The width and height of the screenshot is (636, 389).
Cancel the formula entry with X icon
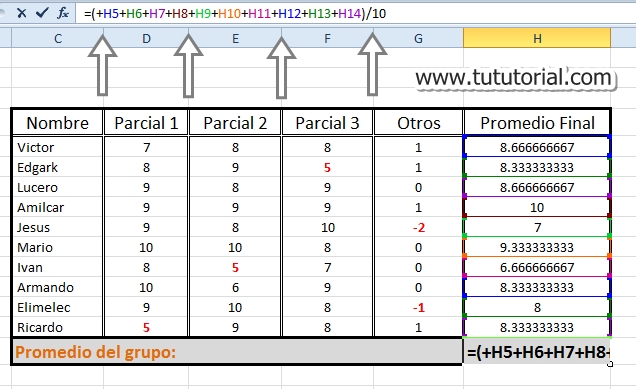click(x=22, y=13)
